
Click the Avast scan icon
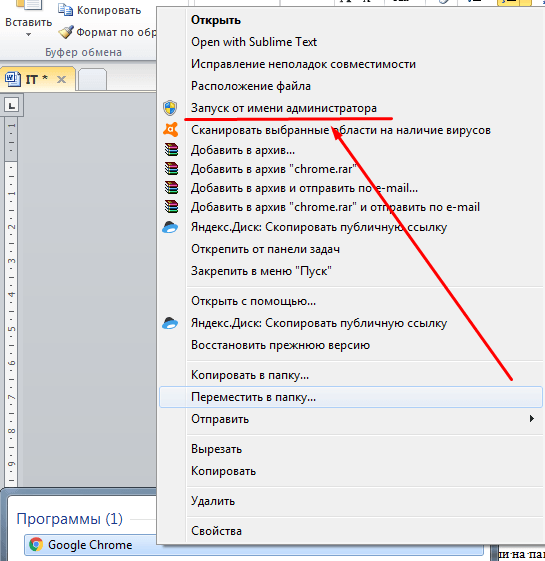coord(170,130)
